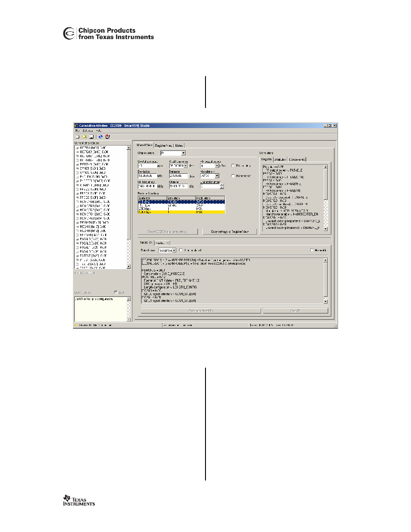Click the Open folder toolbar icon

click(85, 137)
